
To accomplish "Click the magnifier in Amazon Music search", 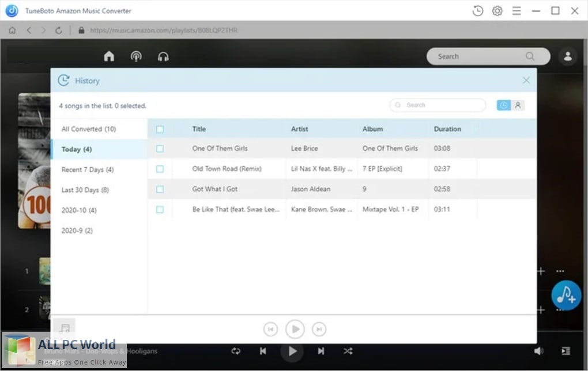I will coord(530,56).
